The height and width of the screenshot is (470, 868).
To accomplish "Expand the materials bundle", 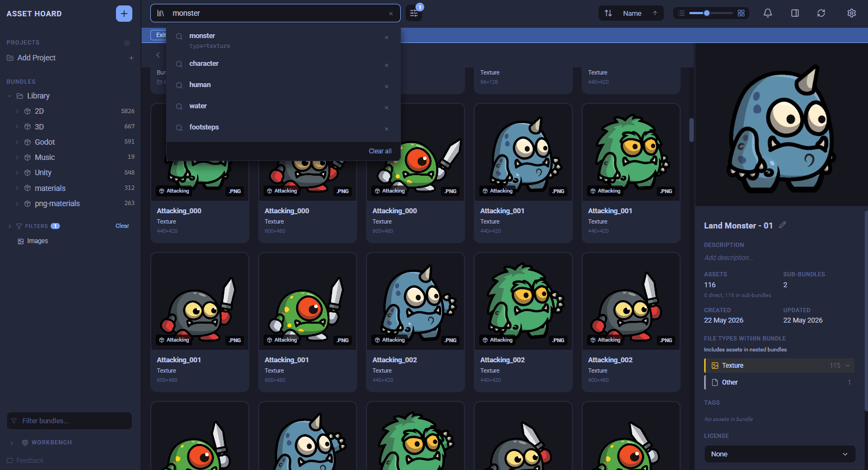I will coord(17,188).
